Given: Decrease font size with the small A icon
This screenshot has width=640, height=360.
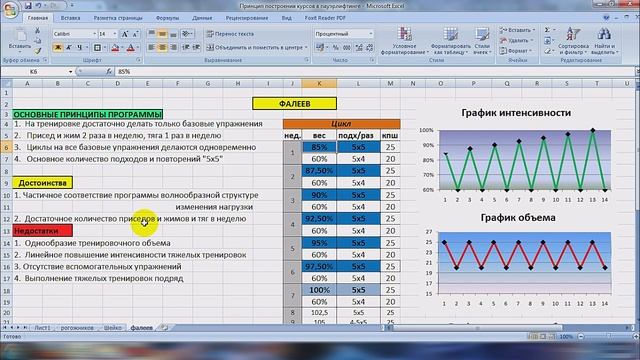Looking at the screenshot, I should coord(136,34).
